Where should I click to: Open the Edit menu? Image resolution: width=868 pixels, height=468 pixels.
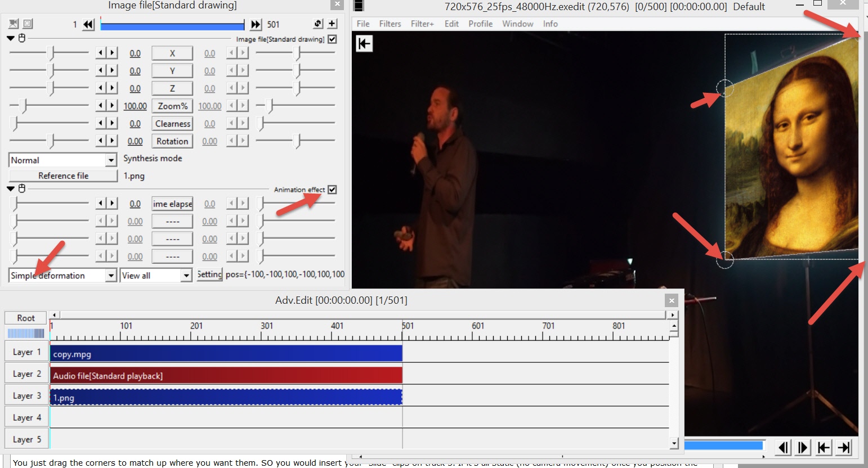click(x=451, y=24)
